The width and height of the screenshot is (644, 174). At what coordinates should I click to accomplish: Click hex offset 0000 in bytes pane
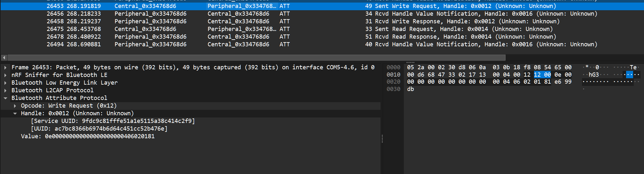click(393, 67)
